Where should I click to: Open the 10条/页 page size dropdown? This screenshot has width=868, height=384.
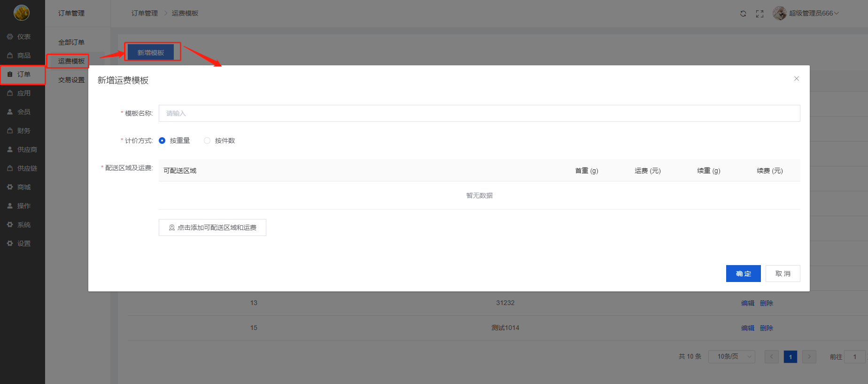[732, 357]
